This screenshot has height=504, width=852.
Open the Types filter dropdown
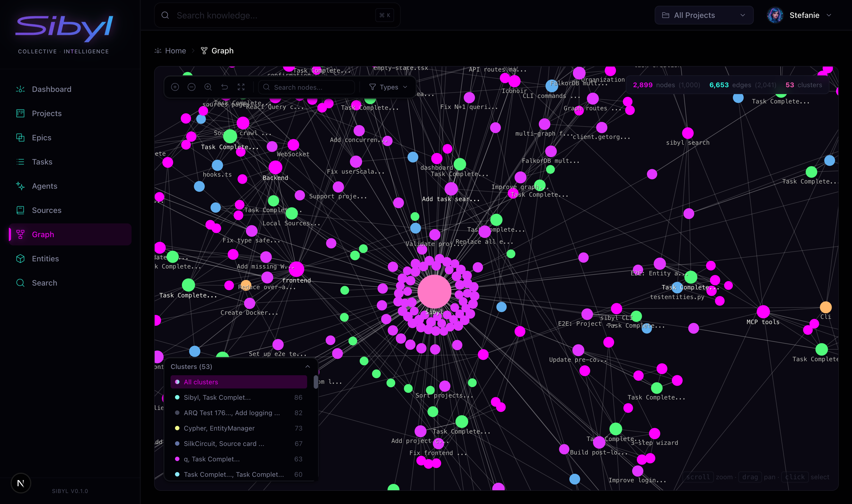[x=388, y=87]
